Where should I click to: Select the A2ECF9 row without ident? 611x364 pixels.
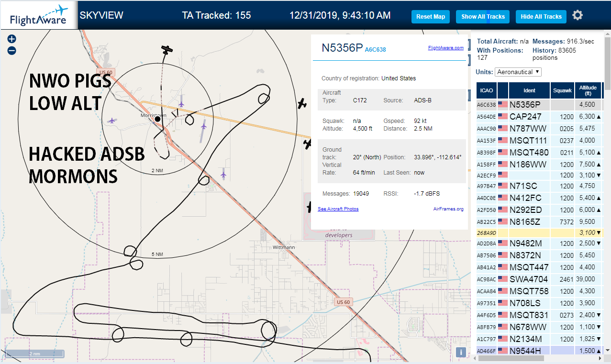(x=539, y=175)
